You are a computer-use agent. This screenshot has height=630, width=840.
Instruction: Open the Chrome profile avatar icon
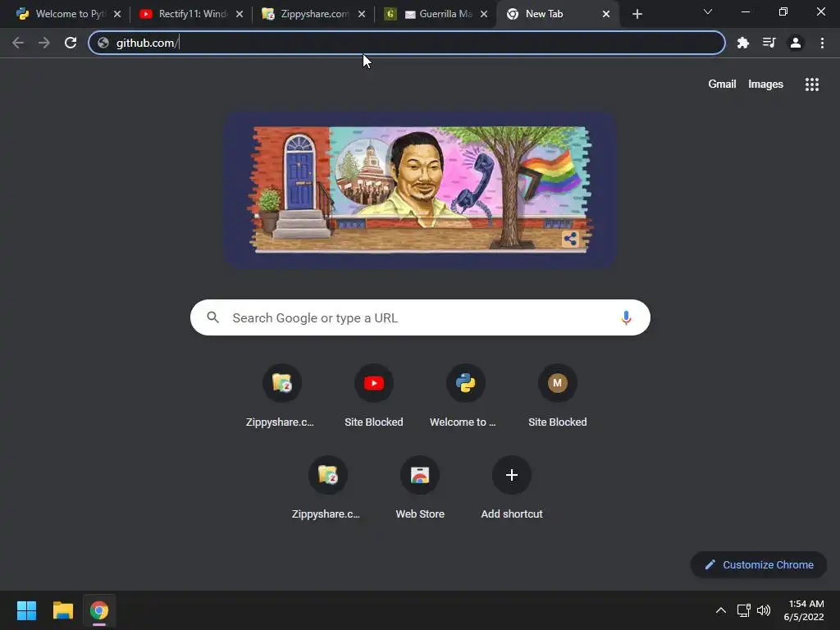pos(796,43)
